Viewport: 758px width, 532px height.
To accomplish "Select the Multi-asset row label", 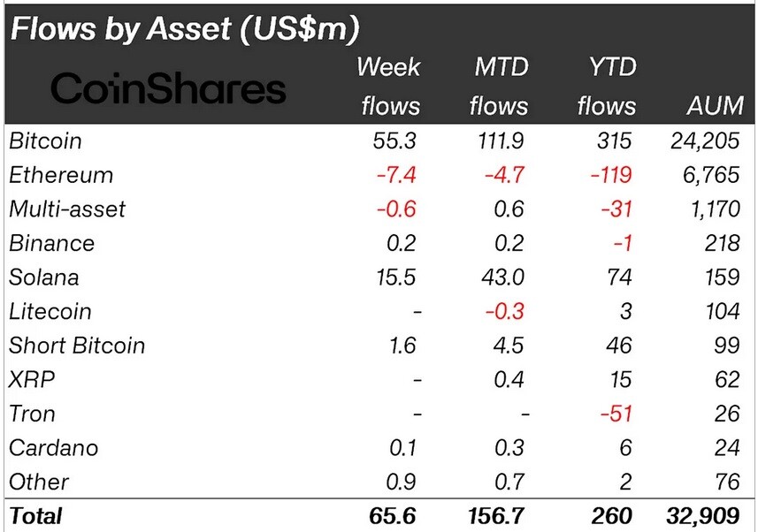I will (67, 209).
